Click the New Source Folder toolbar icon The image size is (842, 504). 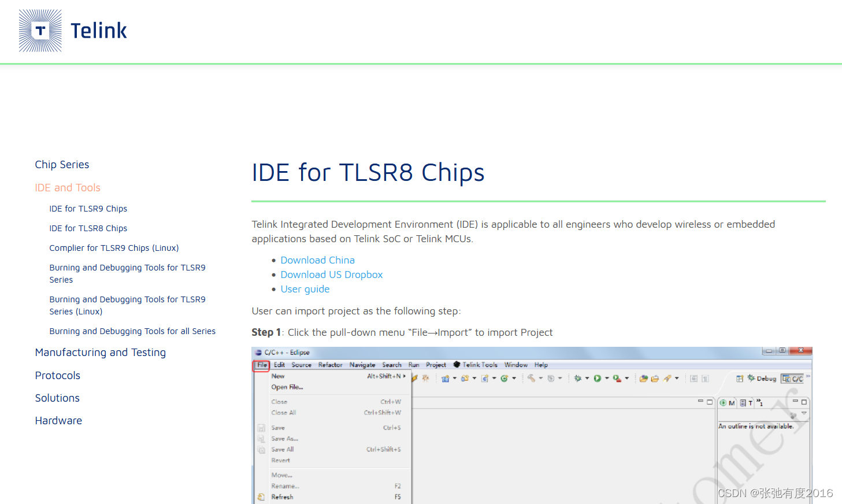click(465, 379)
